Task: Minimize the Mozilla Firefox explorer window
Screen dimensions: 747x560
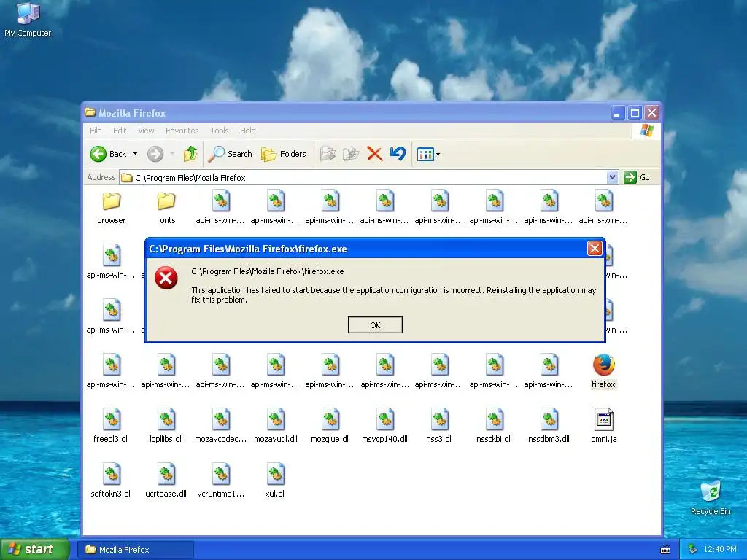Action: [617, 113]
